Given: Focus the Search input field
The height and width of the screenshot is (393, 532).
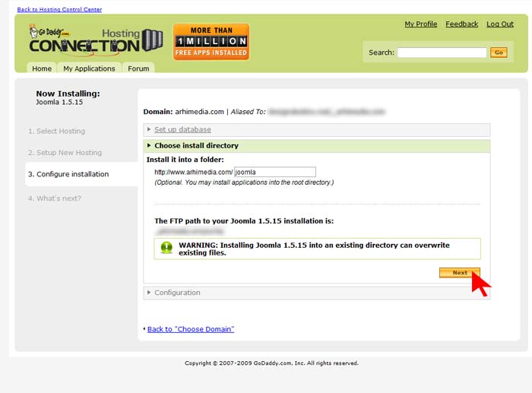Looking at the screenshot, I should [442, 52].
